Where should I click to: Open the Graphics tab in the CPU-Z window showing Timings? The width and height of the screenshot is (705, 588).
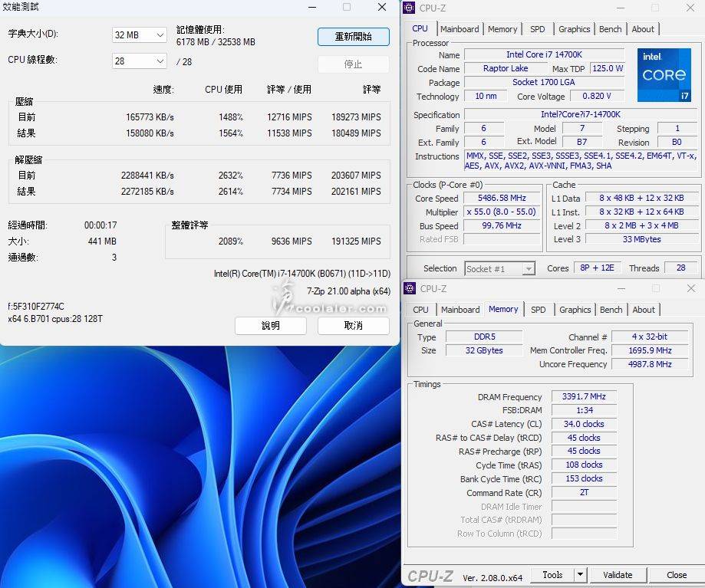[x=575, y=310]
